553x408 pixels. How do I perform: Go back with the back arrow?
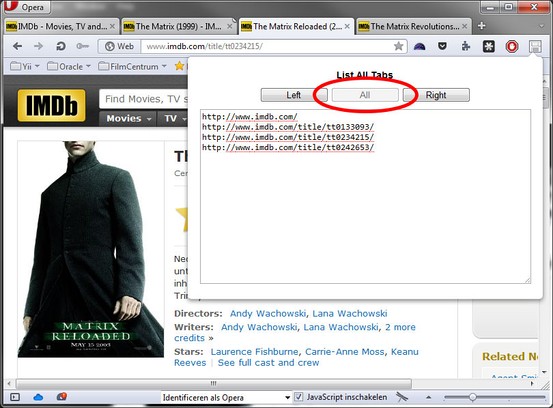pyautogui.click(x=17, y=46)
